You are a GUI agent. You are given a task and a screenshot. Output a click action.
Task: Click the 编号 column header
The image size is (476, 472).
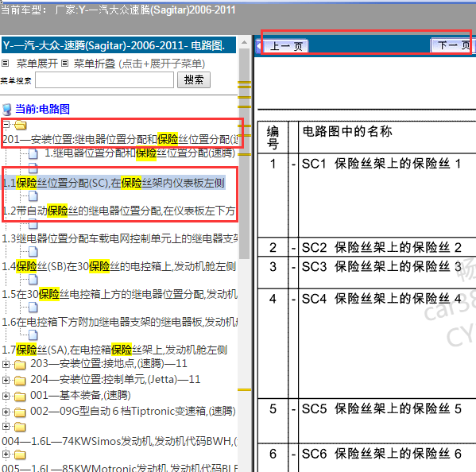(x=273, y=137)
